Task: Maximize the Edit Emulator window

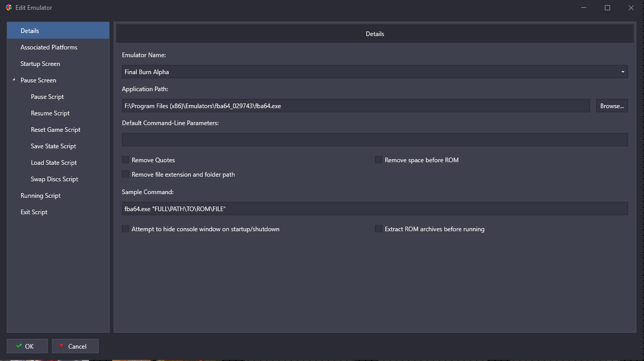Action: coord(607,8)
